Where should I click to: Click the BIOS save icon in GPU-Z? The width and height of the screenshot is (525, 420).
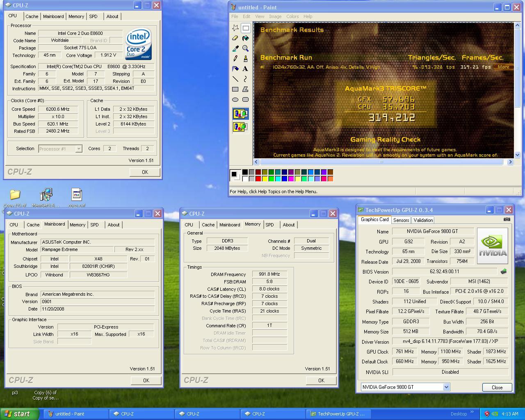(504, 272)
